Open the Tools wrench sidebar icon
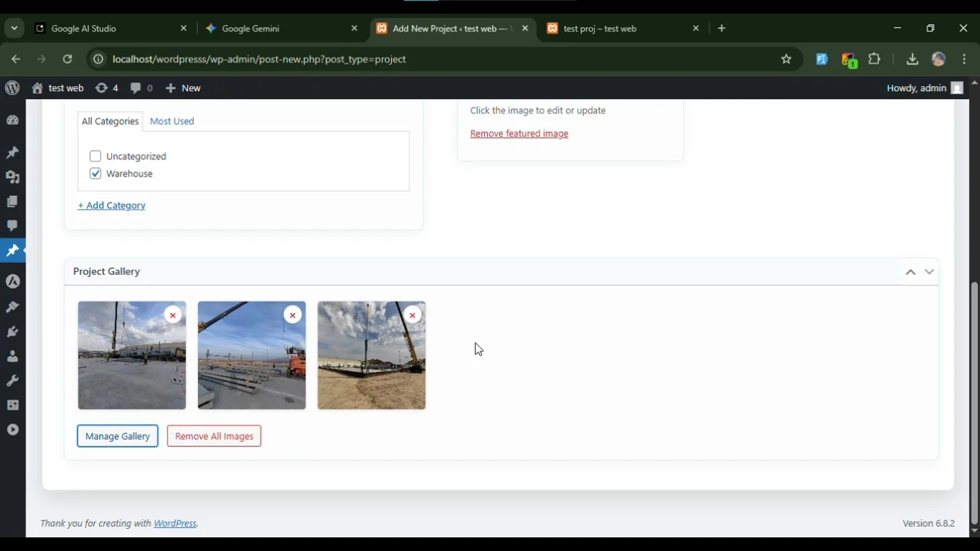Image resolution: width=980 pixels, height=551 pixels. 13,381
